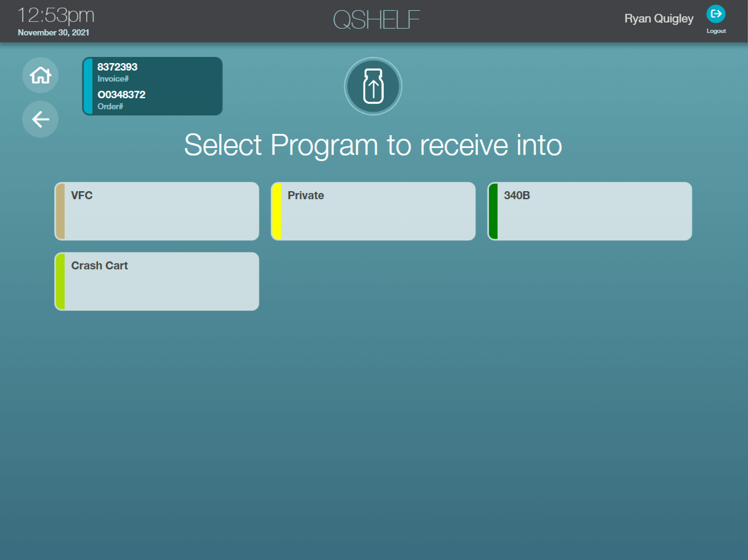This screenshot has height=560, width=748.
Task: Select the Private program
Action: 373,212
